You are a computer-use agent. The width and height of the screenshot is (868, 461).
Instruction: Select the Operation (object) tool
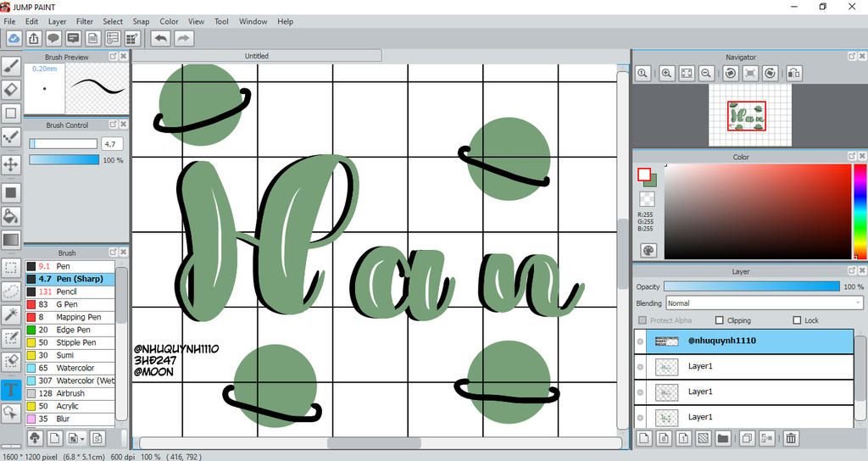[10, 413]
